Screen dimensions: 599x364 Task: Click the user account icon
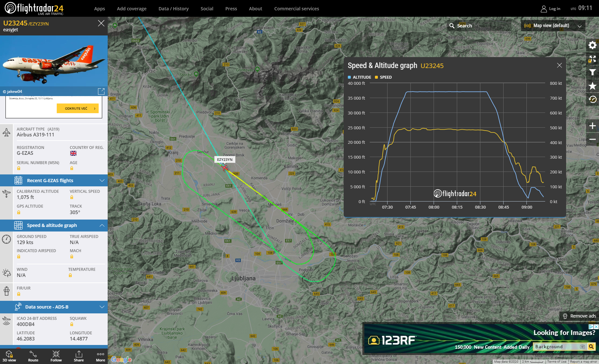coord(544,9)
